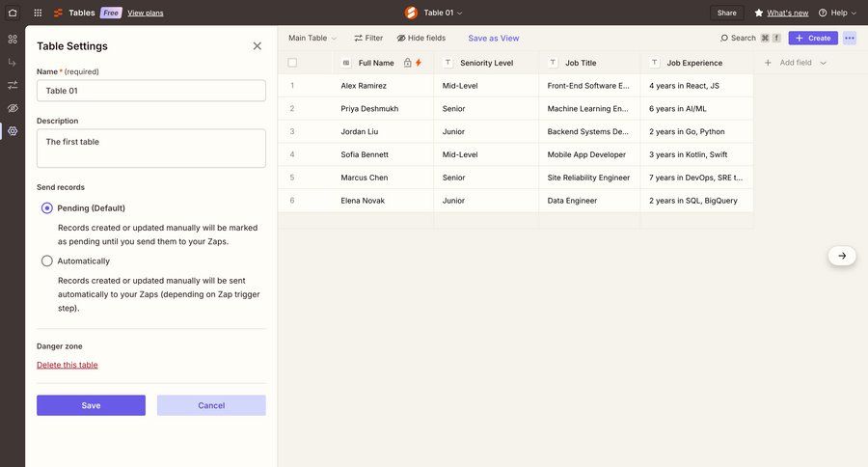Image resolution: width=868 pixels, height=467 pixels.
Task: Open the apps grid launcher
Action: click(38, 13)
